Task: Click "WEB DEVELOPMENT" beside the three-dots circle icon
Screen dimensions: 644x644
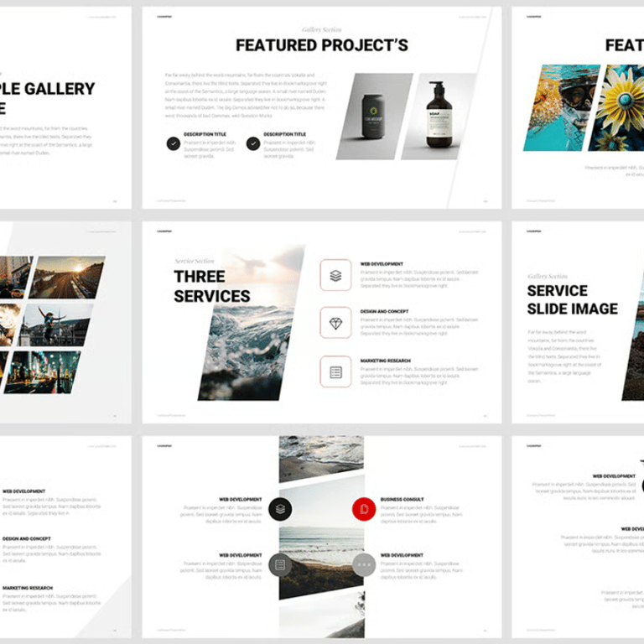Action: click(402, 555)
